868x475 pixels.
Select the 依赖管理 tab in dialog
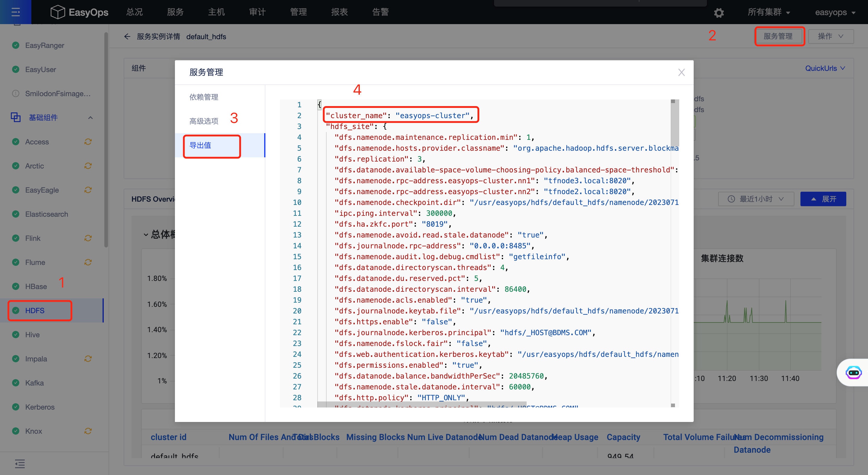point(220,97)
